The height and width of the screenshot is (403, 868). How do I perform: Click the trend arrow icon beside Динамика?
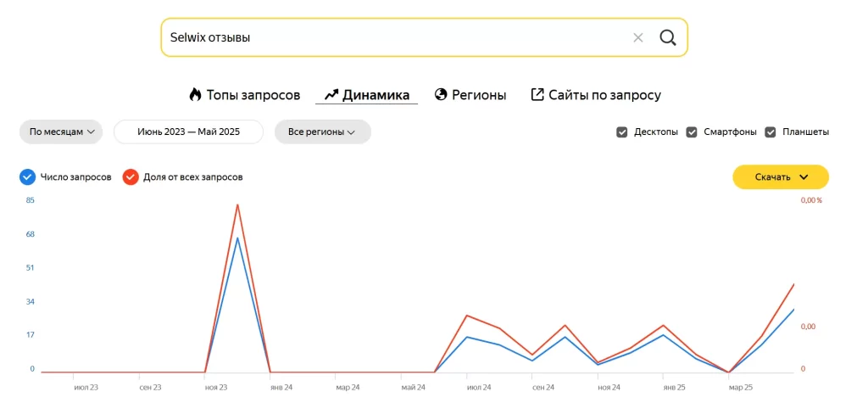[331, 95]
